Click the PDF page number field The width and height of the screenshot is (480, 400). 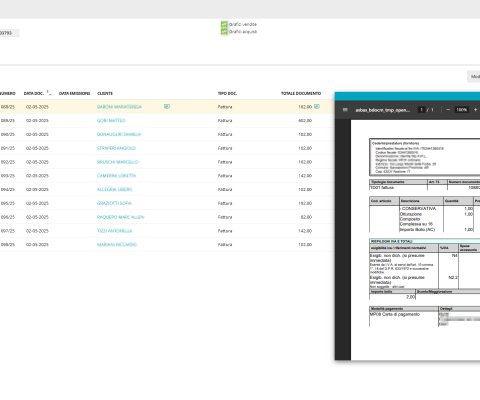(421, 110)
